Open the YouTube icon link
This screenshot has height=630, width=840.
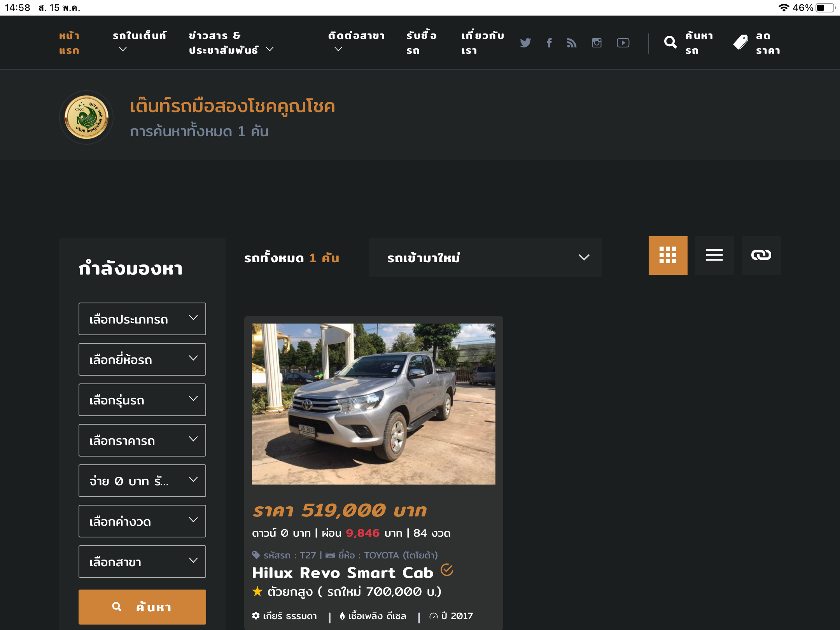623,43
